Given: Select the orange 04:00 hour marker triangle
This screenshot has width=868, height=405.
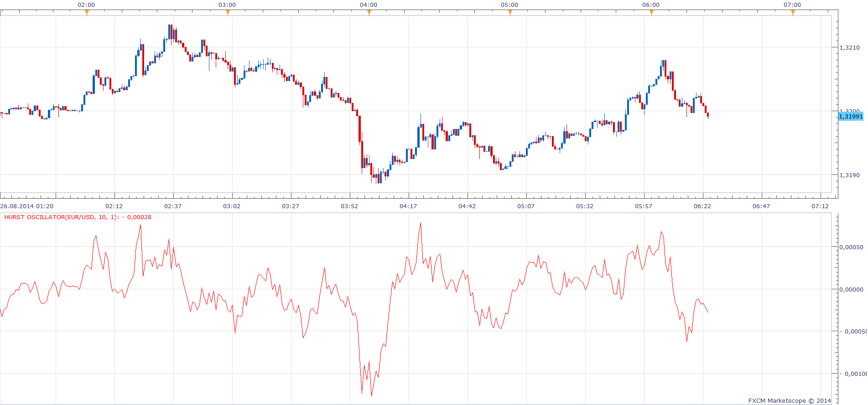Looking at the screenshot, I should pos(369,12).
